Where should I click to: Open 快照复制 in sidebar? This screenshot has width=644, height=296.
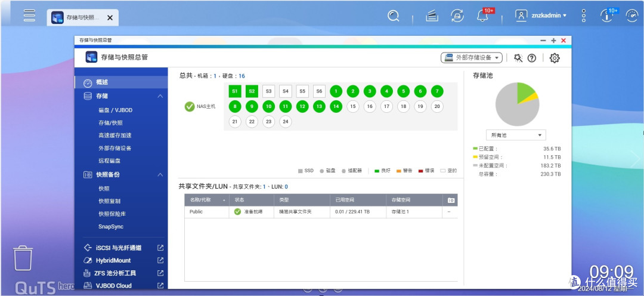[x=110, y=201]
